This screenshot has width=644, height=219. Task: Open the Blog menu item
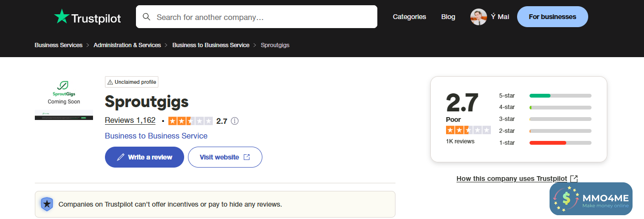[x=448, y=17]
